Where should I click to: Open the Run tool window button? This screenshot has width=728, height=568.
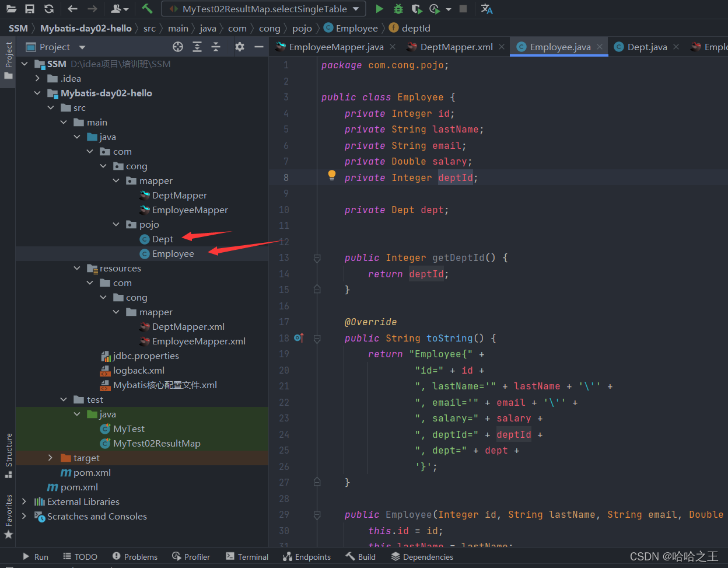[35, 557]
